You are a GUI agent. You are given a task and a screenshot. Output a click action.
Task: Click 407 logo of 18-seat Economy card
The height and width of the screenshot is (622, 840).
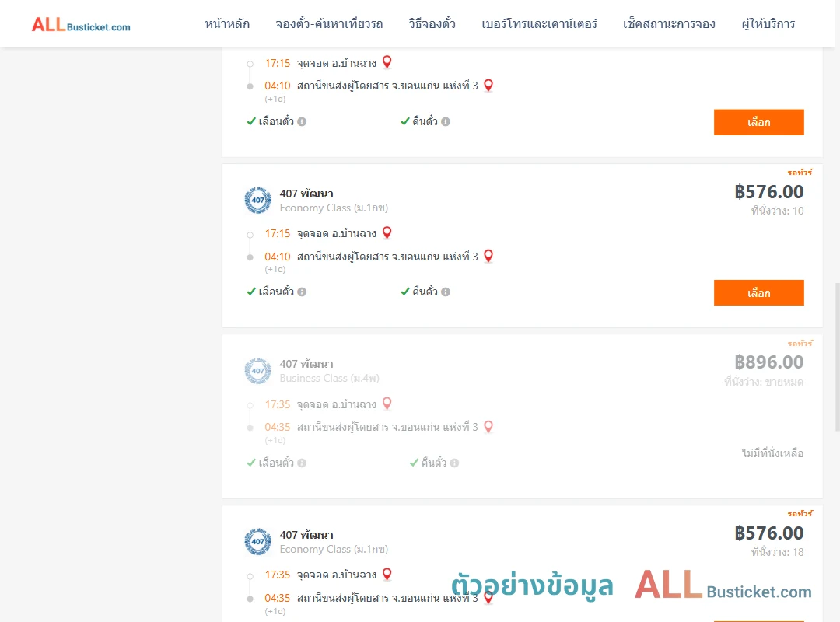(x=257, y=541)
